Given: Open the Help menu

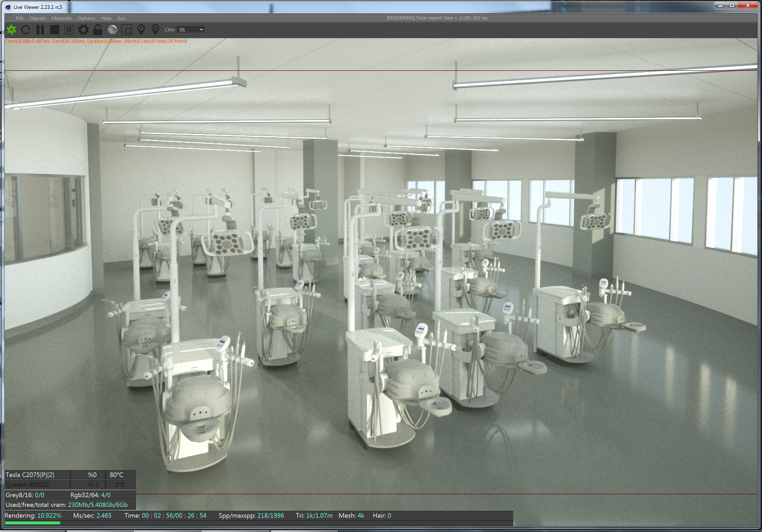Looking at the screenshot, I should coord(106,18).
